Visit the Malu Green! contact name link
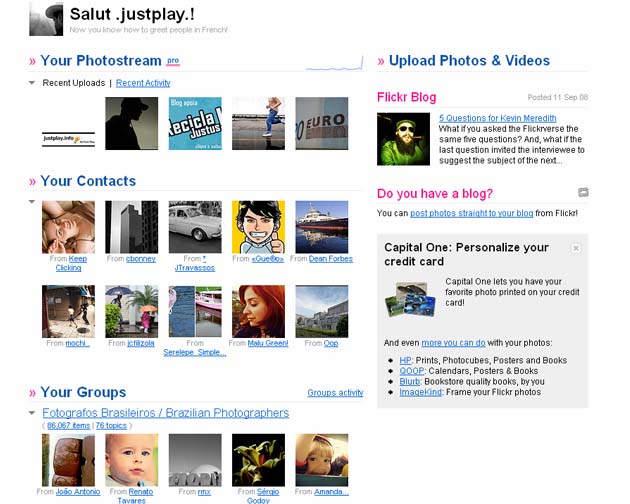Screen dimensions: 630x504 click(x=268, y=343)
